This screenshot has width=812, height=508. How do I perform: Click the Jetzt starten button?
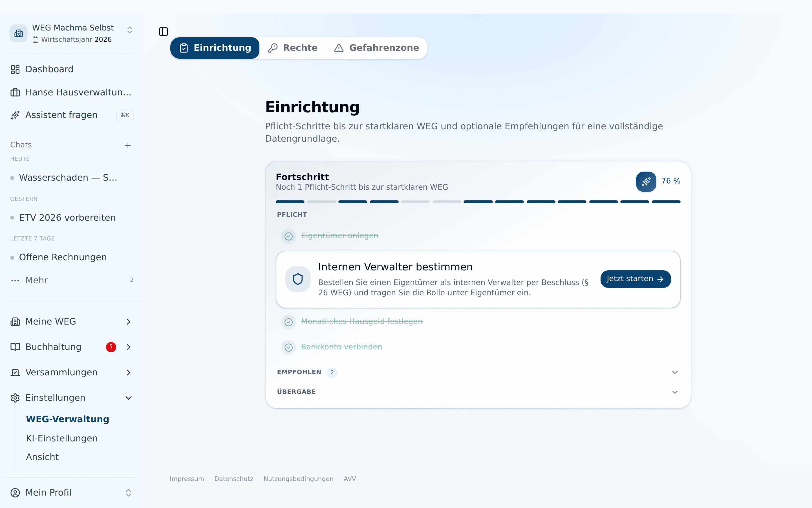pyautogui.click(x=636, y=279)
